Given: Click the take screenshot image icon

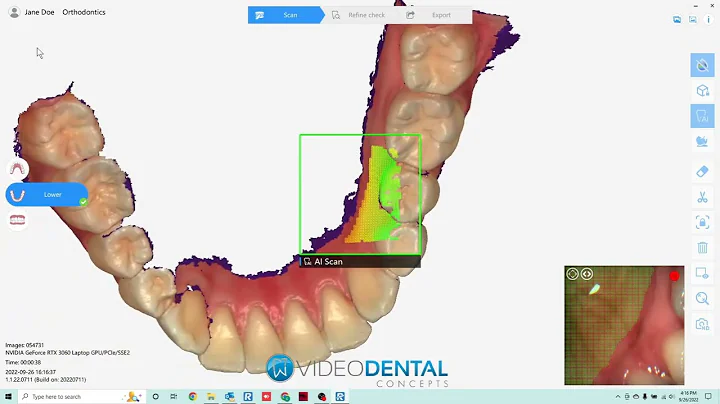Looking at the screenshot, I should click(692, 19).
